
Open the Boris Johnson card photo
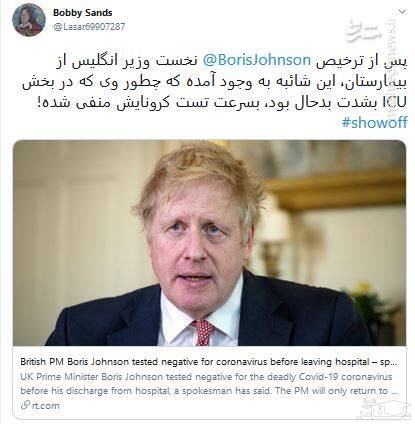tap(209, 243)
